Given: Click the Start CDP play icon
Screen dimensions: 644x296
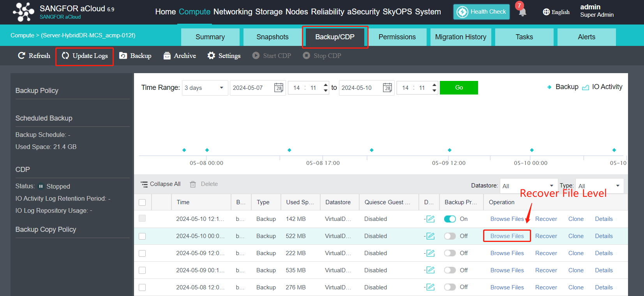Looking at the screenshot, I should point(256,56).
